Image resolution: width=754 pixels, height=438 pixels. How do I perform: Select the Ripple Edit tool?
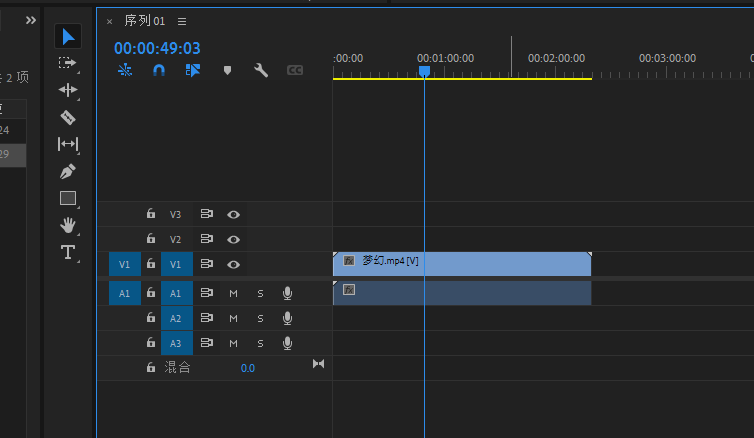(x=68, y=90)
